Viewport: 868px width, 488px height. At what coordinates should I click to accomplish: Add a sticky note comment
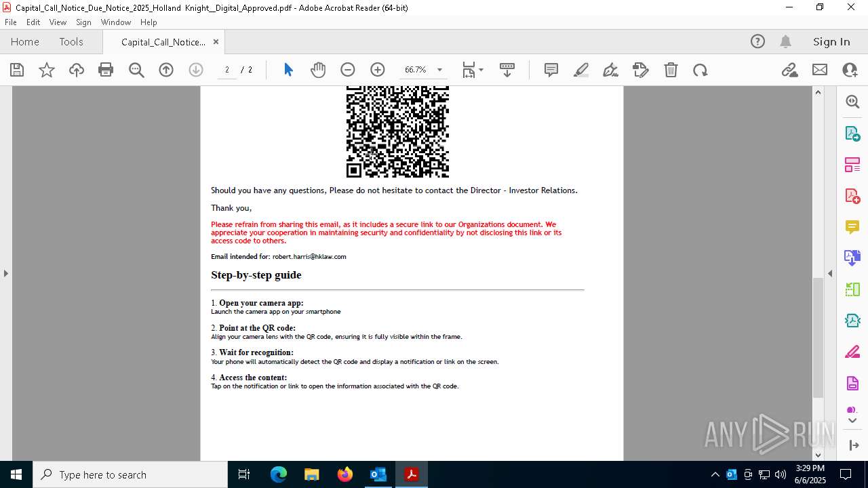tap(551, 70)
